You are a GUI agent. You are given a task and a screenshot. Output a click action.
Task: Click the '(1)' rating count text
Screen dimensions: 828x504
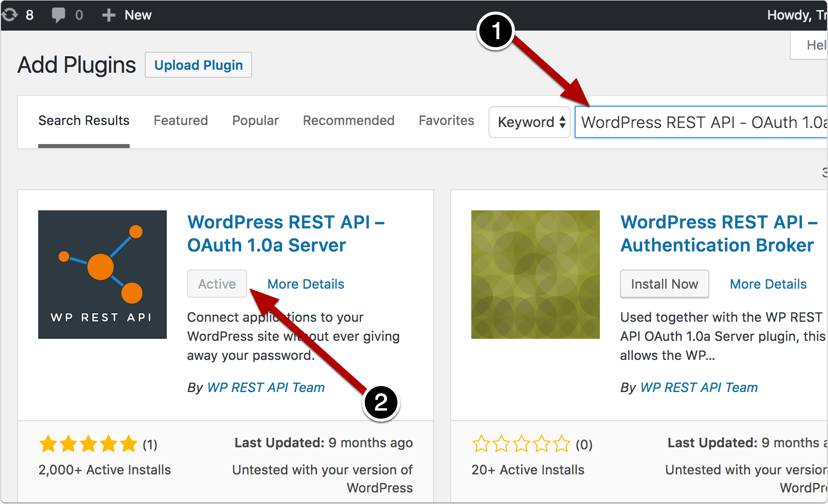(x=150, y=445)
